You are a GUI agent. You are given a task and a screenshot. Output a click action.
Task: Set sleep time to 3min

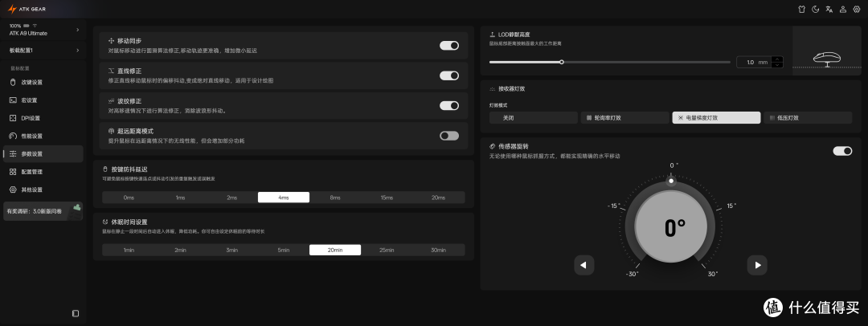[x=232, y=251]
